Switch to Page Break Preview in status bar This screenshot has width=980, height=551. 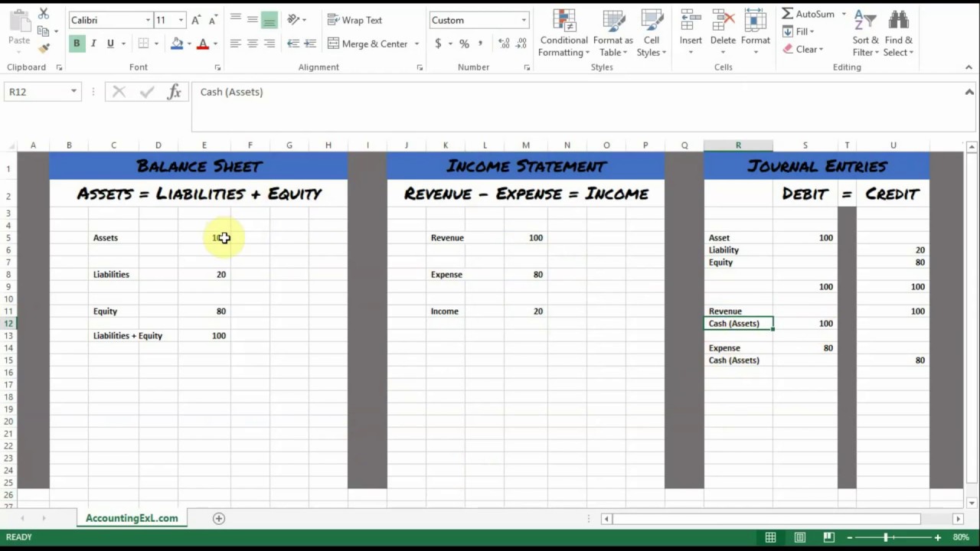(x=829, y=537)
